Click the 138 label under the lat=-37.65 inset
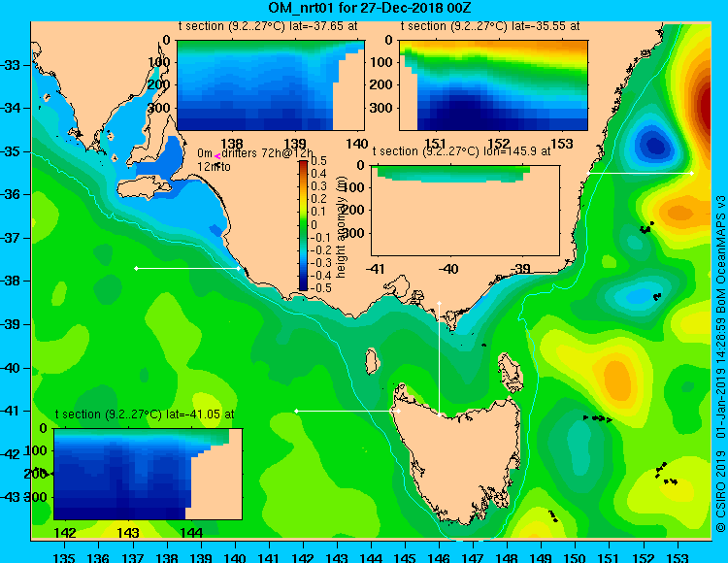Viewport: 728px width, 563px height. 232,144
